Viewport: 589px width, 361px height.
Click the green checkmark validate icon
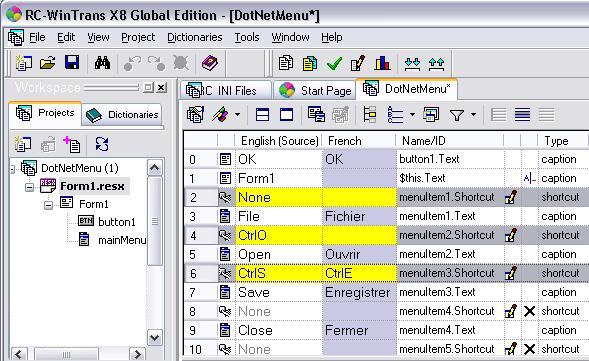point(334,63)
